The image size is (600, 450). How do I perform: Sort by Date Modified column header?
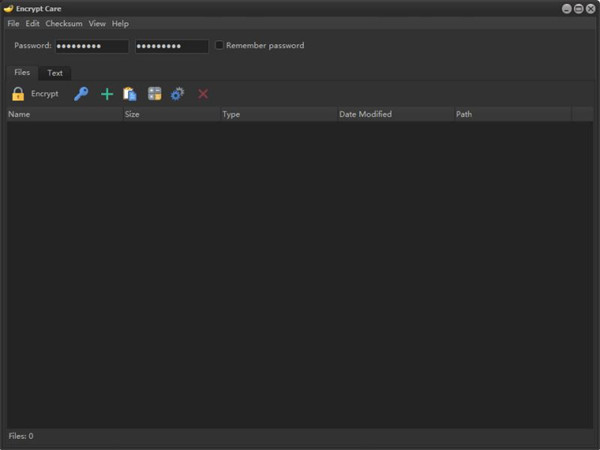[395, 114]
